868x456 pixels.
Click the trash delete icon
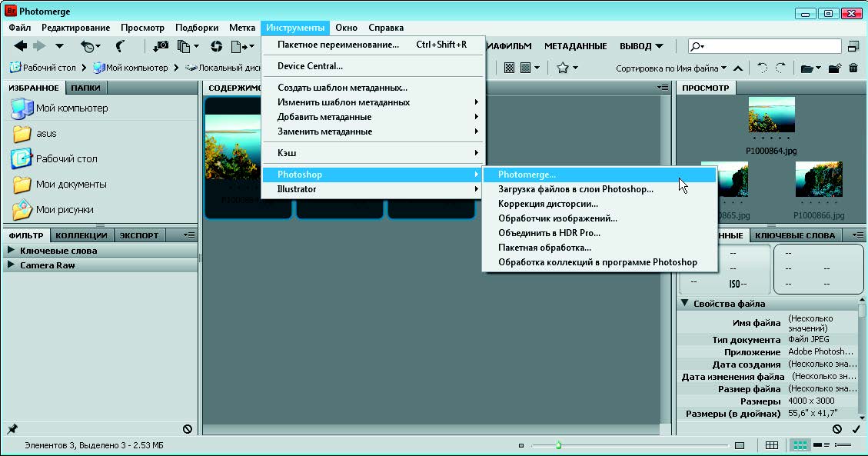(x=853, y=68)
